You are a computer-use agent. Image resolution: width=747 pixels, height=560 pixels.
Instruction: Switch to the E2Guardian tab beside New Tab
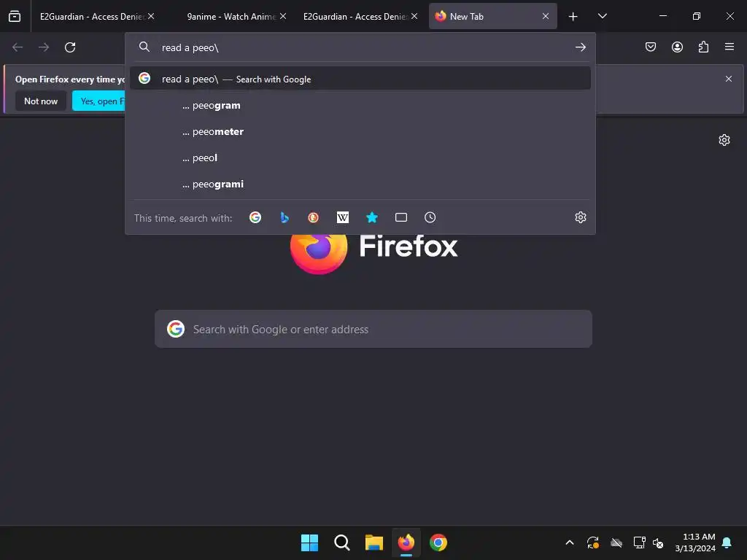[x=360, y=16]
